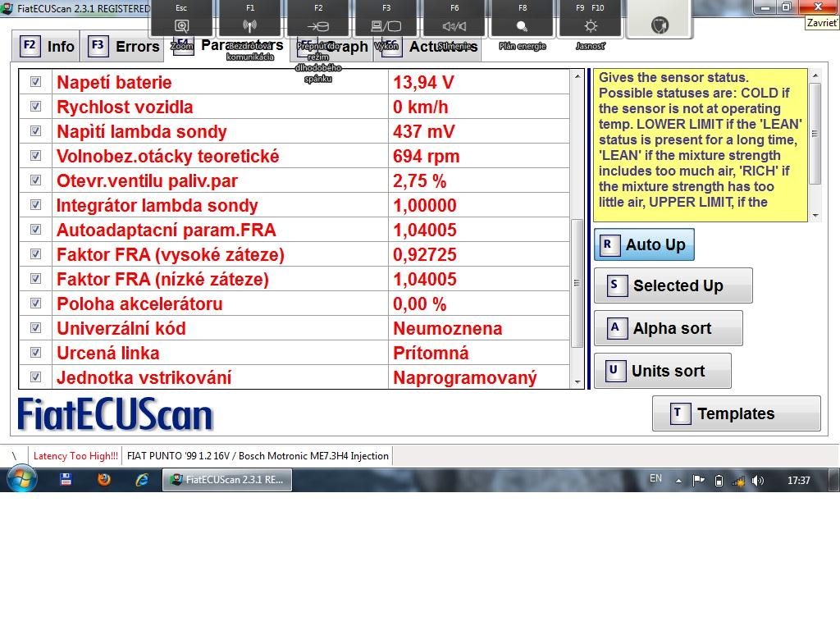Click the F6 mute speaker icon
This screenshot has width=840, height=630.
pyautogui.click(x=454, y=25)
